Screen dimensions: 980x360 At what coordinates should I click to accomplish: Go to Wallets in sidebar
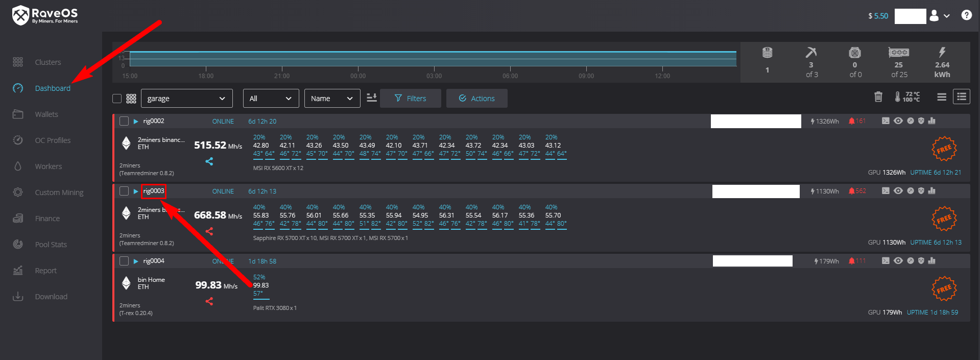pos(46,114)
